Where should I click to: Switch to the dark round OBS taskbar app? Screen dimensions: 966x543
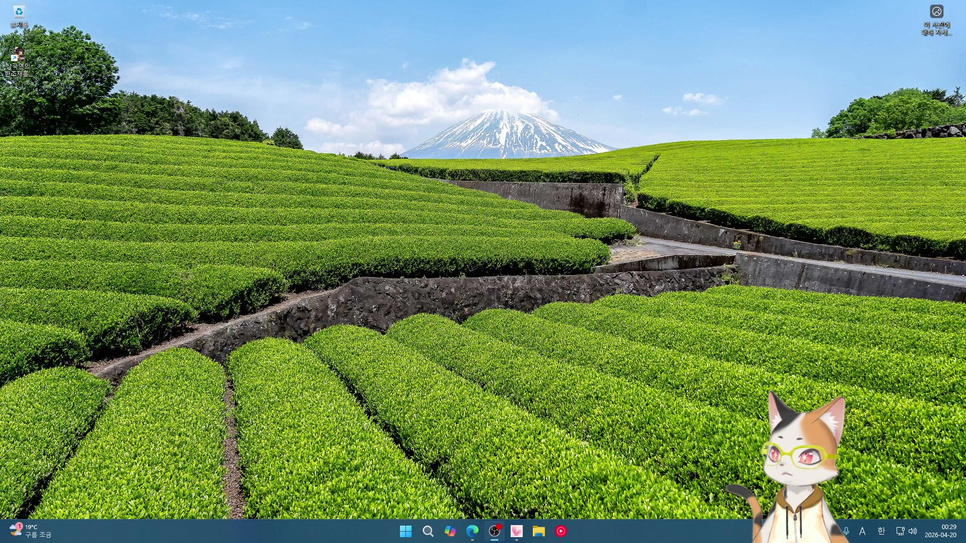(x=494, y=531)
